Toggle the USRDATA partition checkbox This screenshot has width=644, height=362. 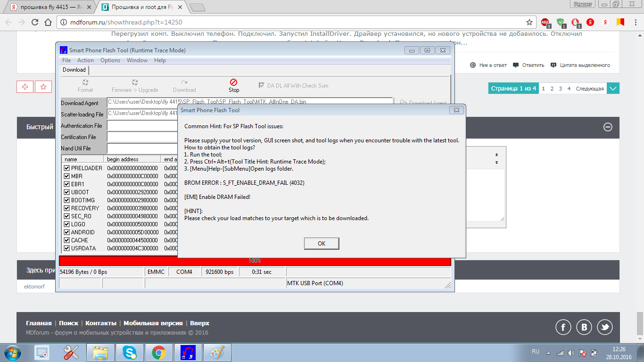pos(66,248)
